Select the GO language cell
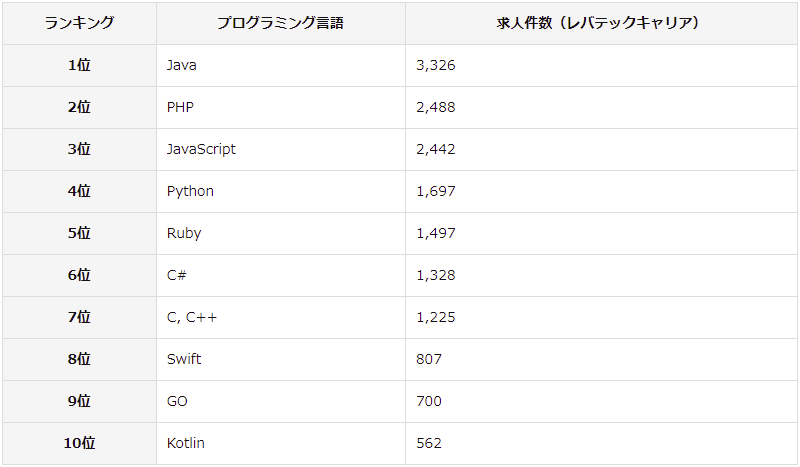 (x=281, y=401)
